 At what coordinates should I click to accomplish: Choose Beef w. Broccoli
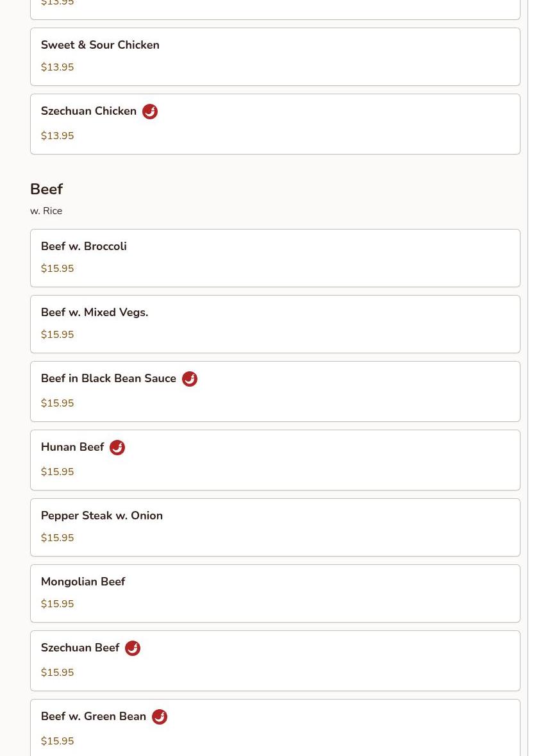point(274,258)
